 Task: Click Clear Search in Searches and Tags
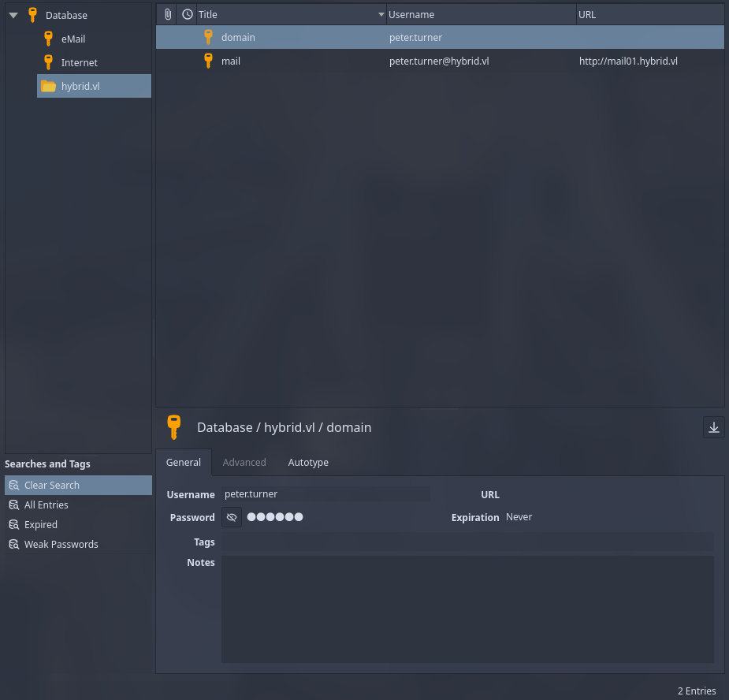[52, 486]
